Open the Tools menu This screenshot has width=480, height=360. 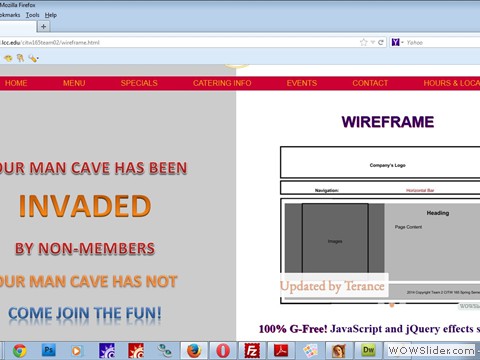(33, 15)
